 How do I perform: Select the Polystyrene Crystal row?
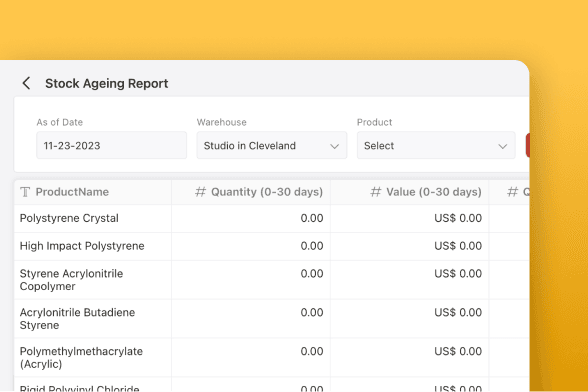(x=272, y=218)
